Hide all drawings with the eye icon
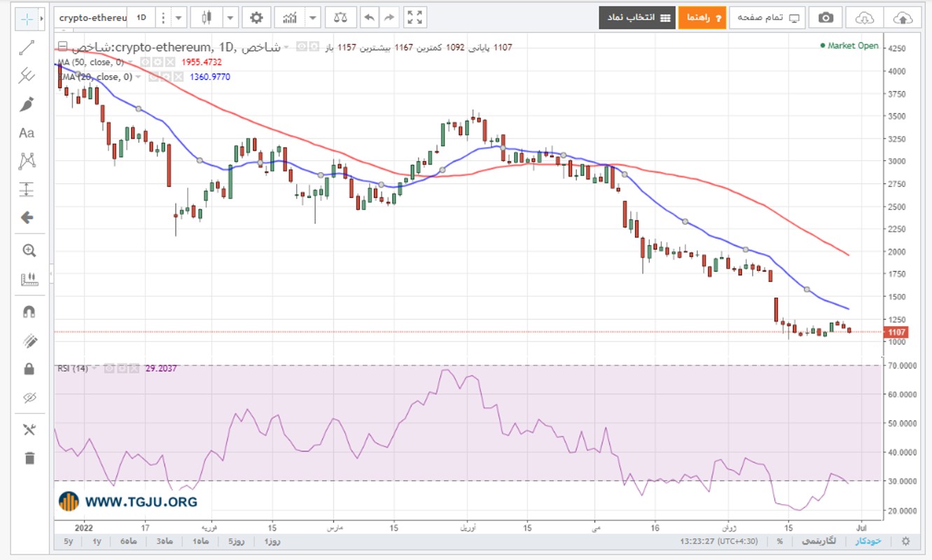The width and height of the screenshot is (932, 560). [29, 398]
